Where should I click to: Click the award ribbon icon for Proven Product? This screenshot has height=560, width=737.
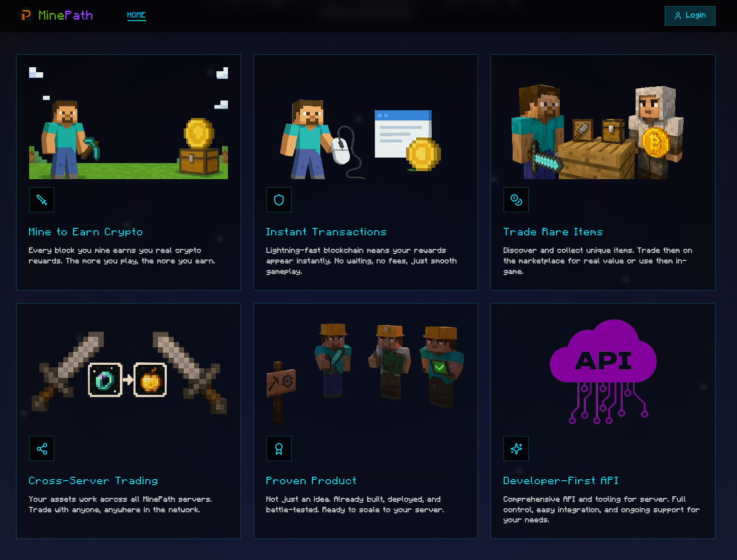point(279,449)
